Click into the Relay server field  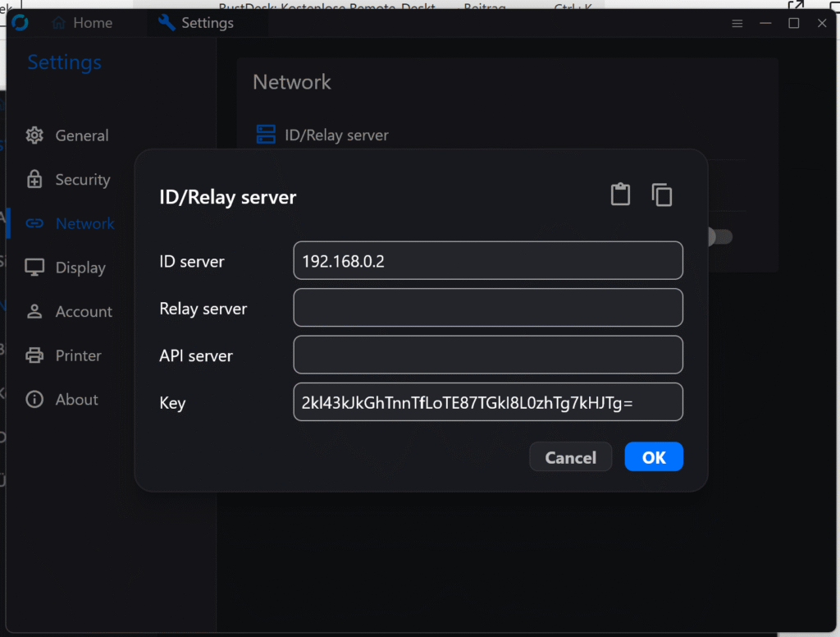click(487, 308)
